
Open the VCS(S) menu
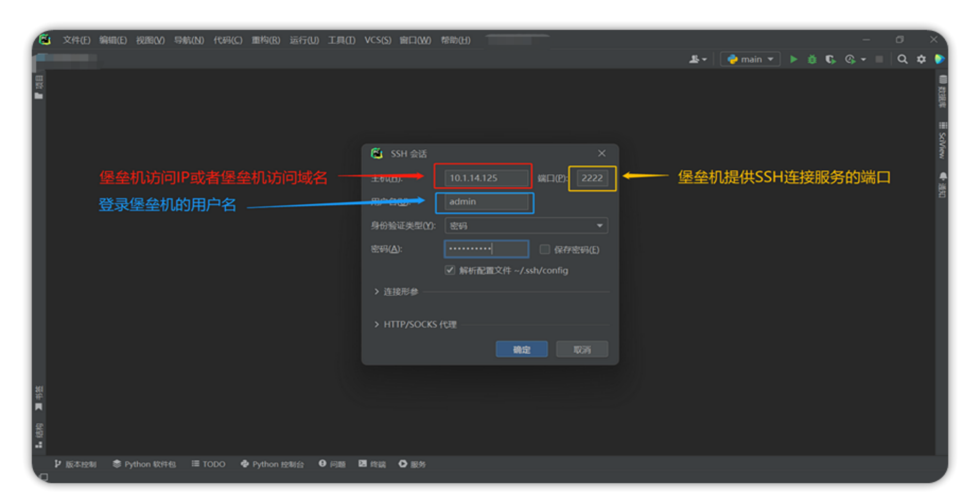(377, 40)
